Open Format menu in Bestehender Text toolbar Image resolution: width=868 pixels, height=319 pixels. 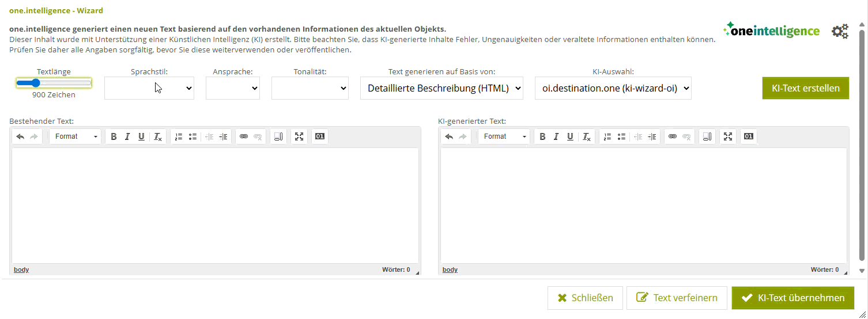point(76,136)
